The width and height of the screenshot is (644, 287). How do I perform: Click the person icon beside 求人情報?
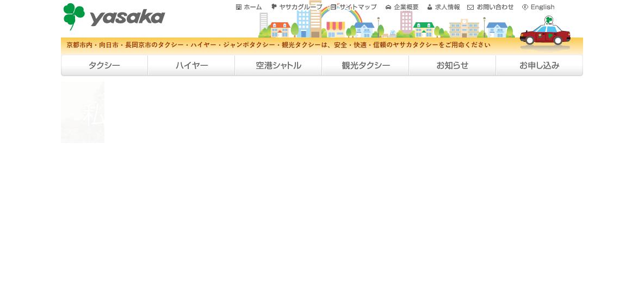430,7
